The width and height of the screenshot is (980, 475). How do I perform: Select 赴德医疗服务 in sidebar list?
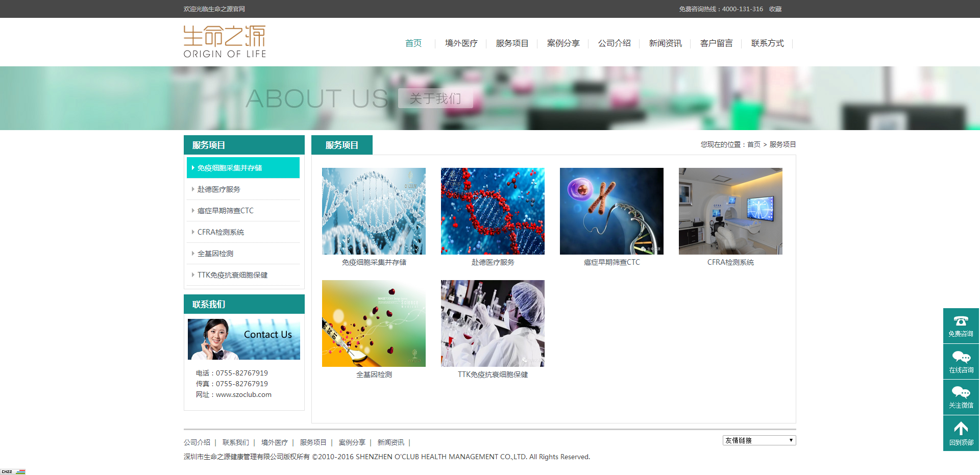[243, 189]
